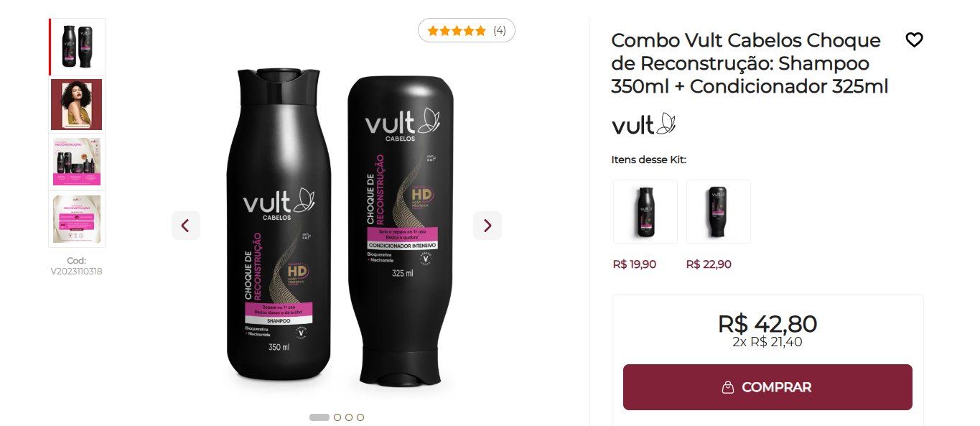This screenshot has height=426, width=980.
Task: View the curly hair model thumbnail
Action: (78, 104)
